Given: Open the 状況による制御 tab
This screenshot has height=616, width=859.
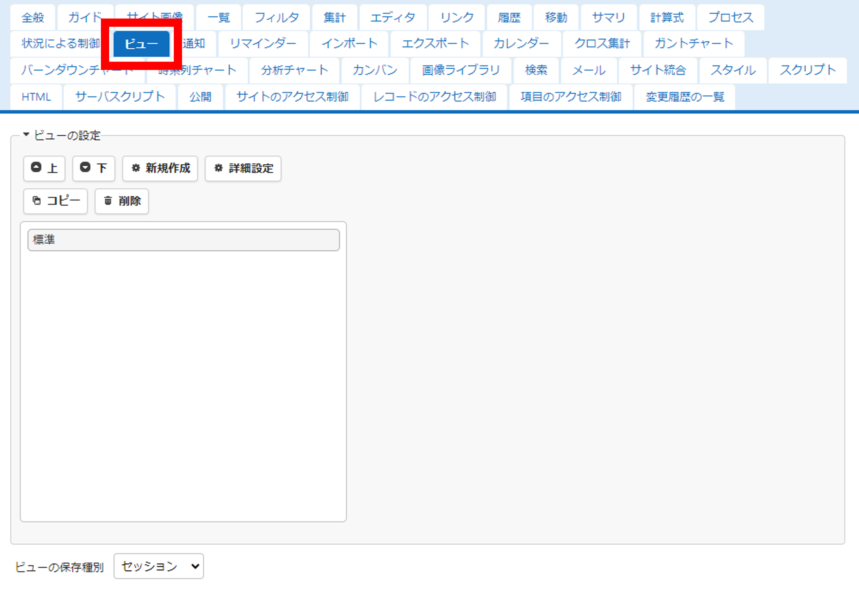Looking at the screenshot, I should pyautogui.click(x=61, y=43).
